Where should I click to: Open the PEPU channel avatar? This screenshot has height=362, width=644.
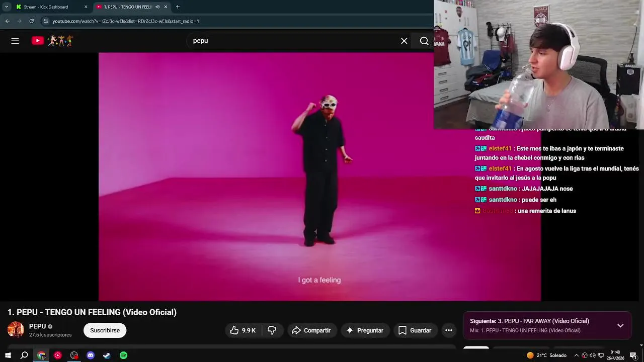(16, 330)
